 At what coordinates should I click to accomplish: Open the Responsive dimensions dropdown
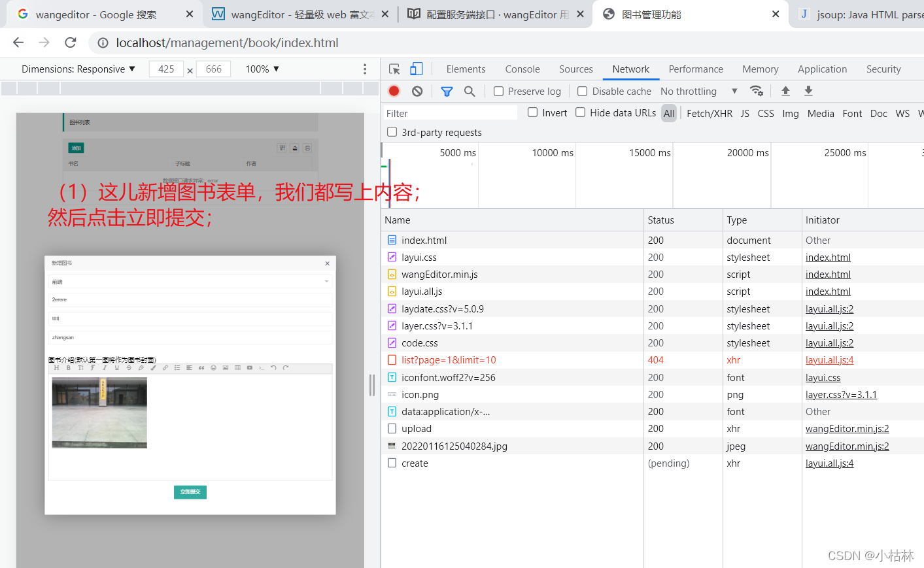point(78,69)
